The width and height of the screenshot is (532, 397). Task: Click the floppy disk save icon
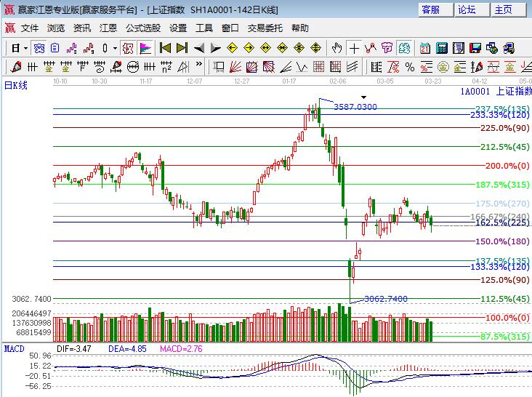(475, 48)
